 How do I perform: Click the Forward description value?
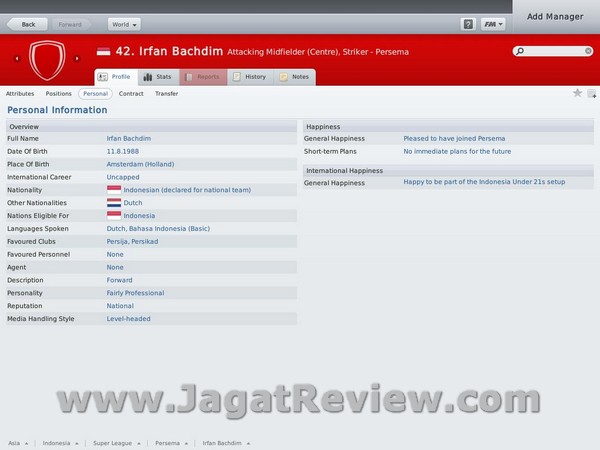[x=119, y=280]
